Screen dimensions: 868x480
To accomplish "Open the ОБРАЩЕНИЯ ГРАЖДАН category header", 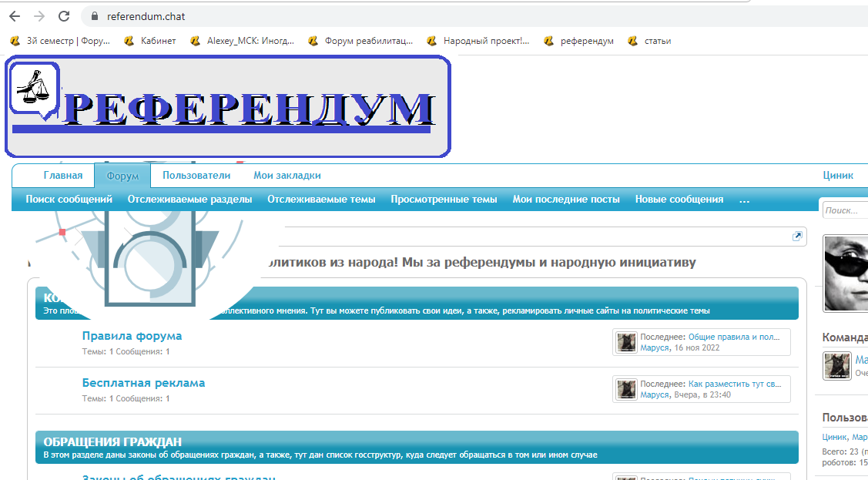I will click(112, 441).
